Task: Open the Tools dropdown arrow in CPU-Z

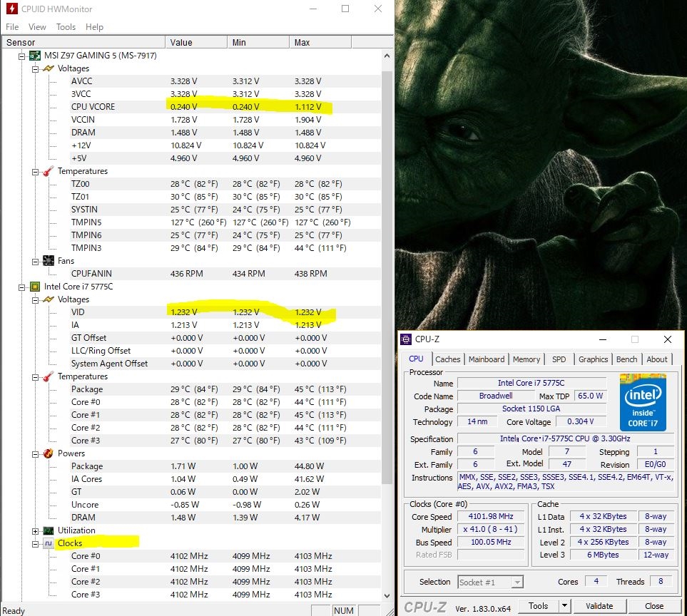Action: click(x=565, y=606)
